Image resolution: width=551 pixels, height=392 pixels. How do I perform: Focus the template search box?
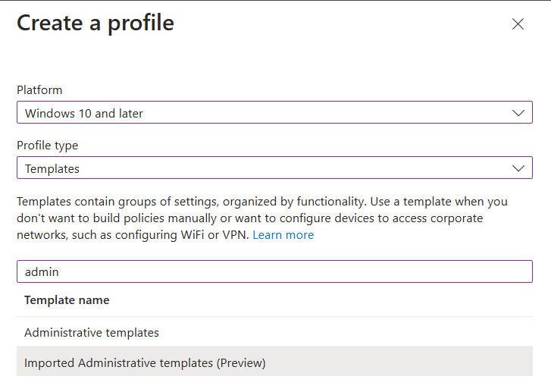[274, 271]
